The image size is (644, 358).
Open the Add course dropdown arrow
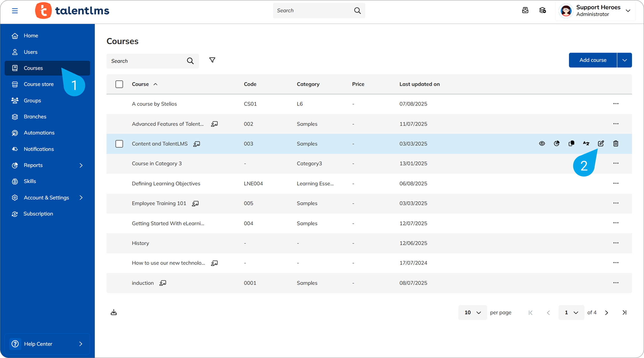pyautogui.click(x=624, y=60)
